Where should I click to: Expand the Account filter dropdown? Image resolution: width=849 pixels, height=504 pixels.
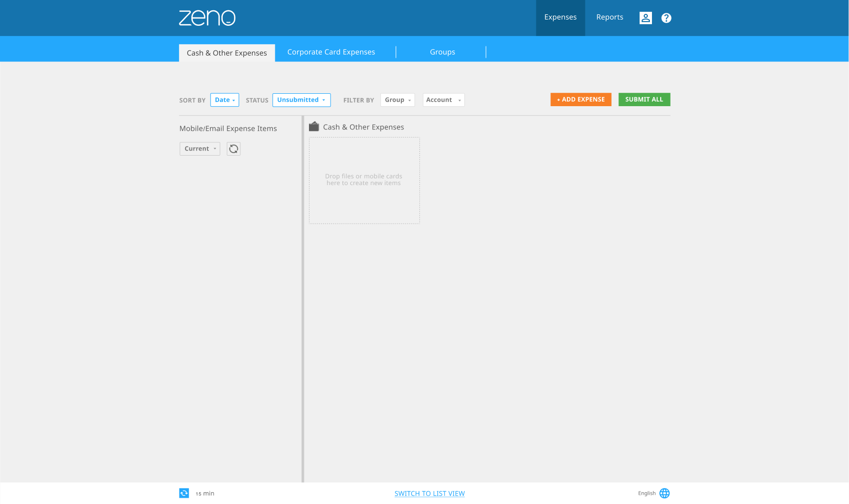[x=443, y=100]
